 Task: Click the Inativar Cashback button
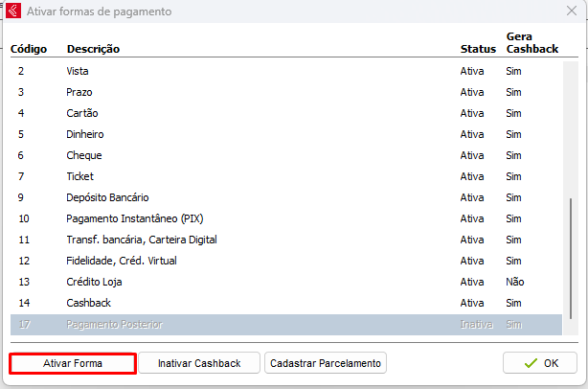199,363
